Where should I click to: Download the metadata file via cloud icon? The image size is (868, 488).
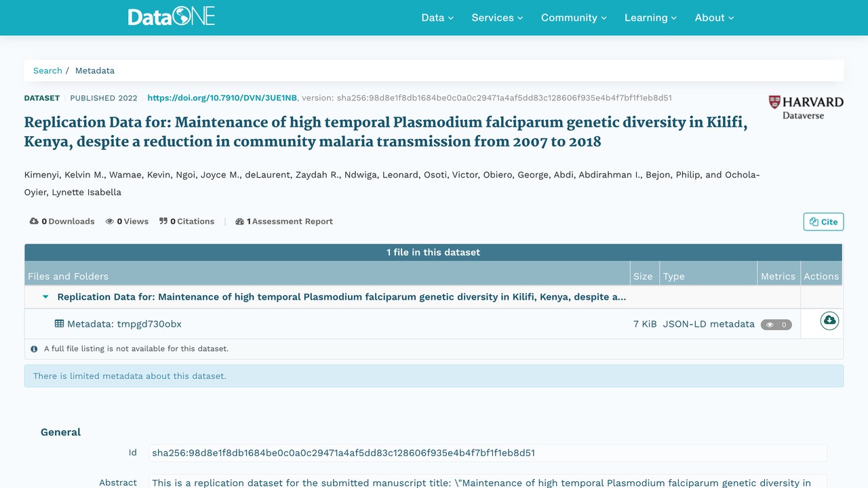coord(829,321)
